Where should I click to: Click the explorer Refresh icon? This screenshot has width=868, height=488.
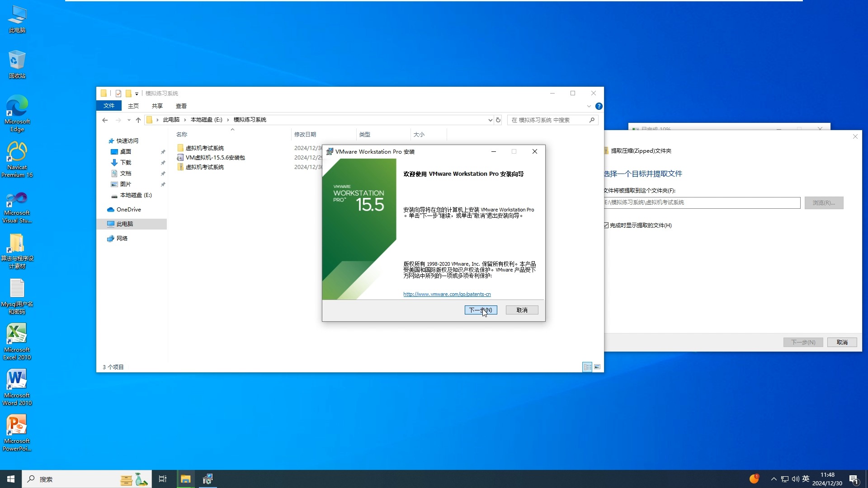[498, 120]
